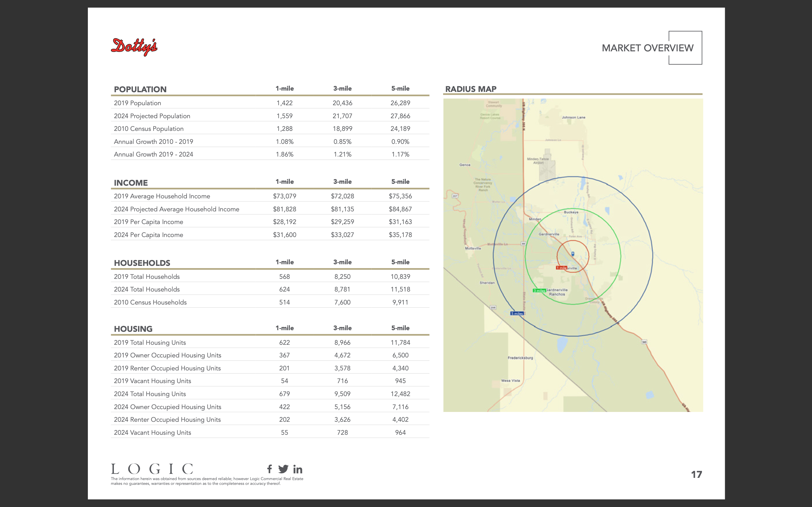Click the blue 5 miles map label
This screenshot has width=812, height=507.
(x=517, y=313)
